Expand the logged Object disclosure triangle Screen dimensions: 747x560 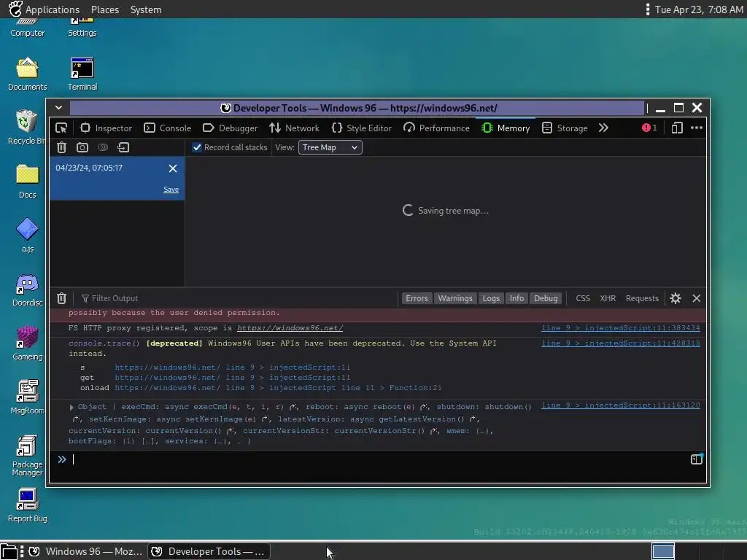(71, 407)
